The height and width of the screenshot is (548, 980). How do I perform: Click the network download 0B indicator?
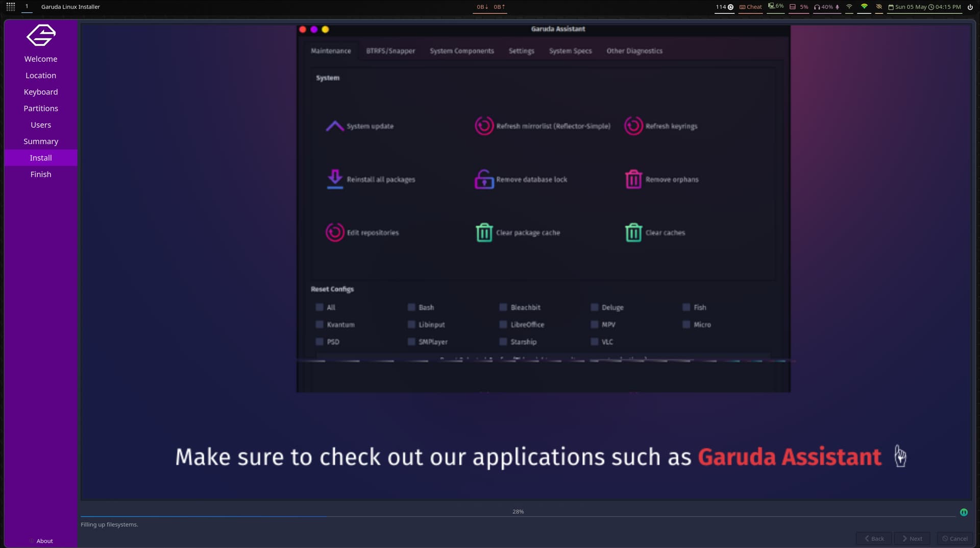point(482,7)
